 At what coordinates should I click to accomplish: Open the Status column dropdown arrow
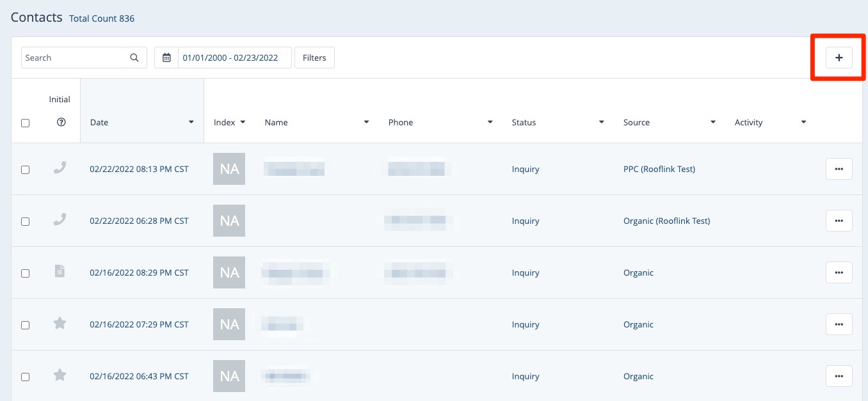(x=601, y=122)
